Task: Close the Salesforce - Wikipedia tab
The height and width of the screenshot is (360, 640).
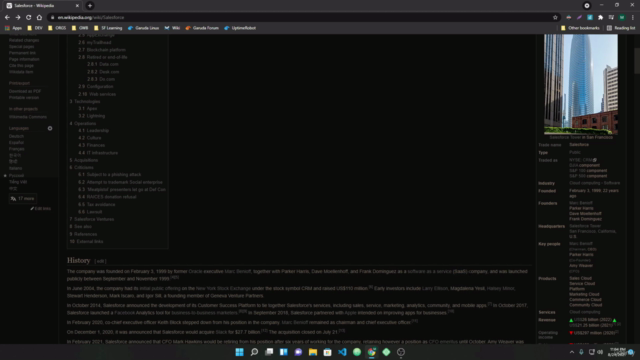Action: (77, 6)
